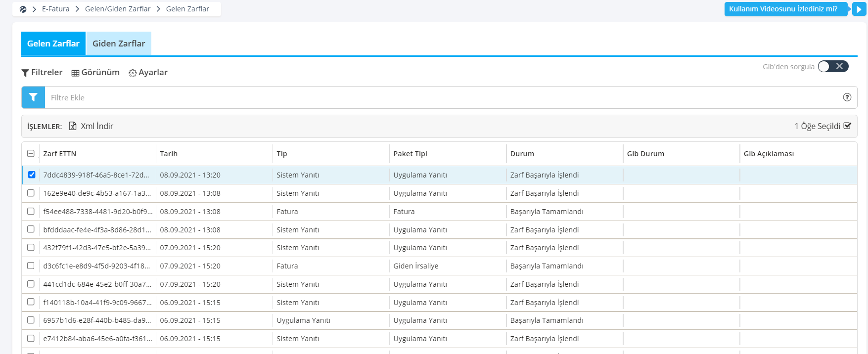
Task: Check the row 162e9e40-de9c checkbox
Action: [x=31, y=193]
